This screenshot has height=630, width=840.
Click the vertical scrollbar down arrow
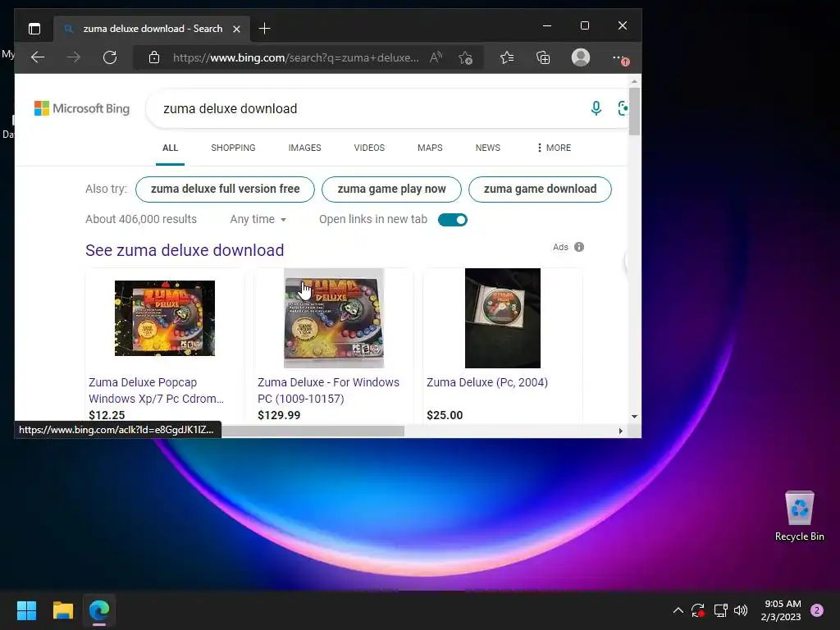(634, 416)
